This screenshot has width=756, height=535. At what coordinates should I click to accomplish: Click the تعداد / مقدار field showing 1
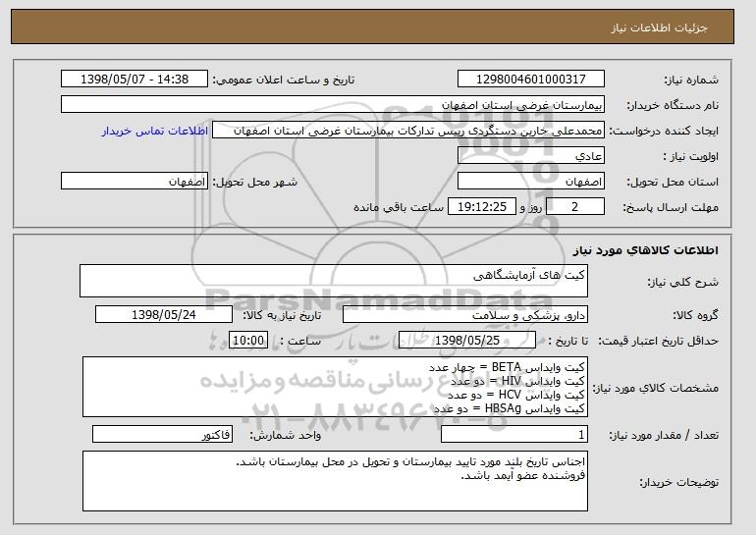click(514, 435)
